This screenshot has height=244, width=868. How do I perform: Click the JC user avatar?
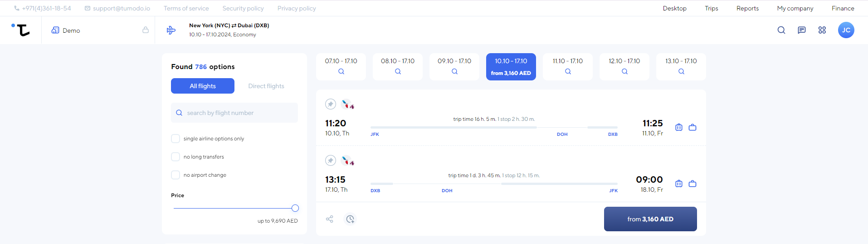[x=846, y=30]
